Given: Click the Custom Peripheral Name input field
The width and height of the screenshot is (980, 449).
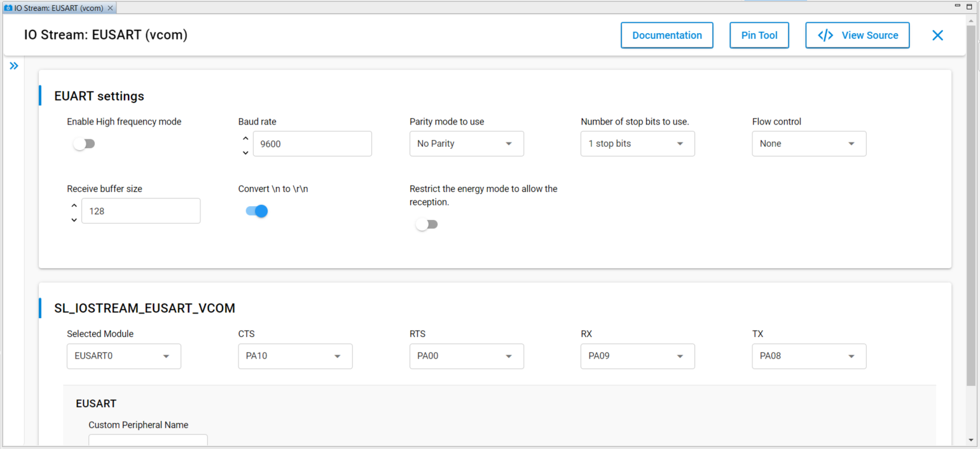Looking at the screenshot, I should coord(148,441).
